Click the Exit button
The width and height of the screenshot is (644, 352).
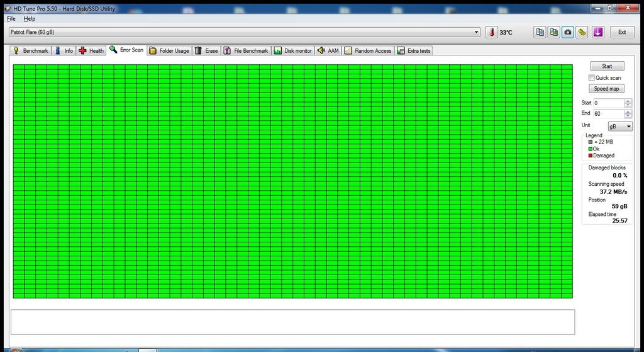pos(622,32)
